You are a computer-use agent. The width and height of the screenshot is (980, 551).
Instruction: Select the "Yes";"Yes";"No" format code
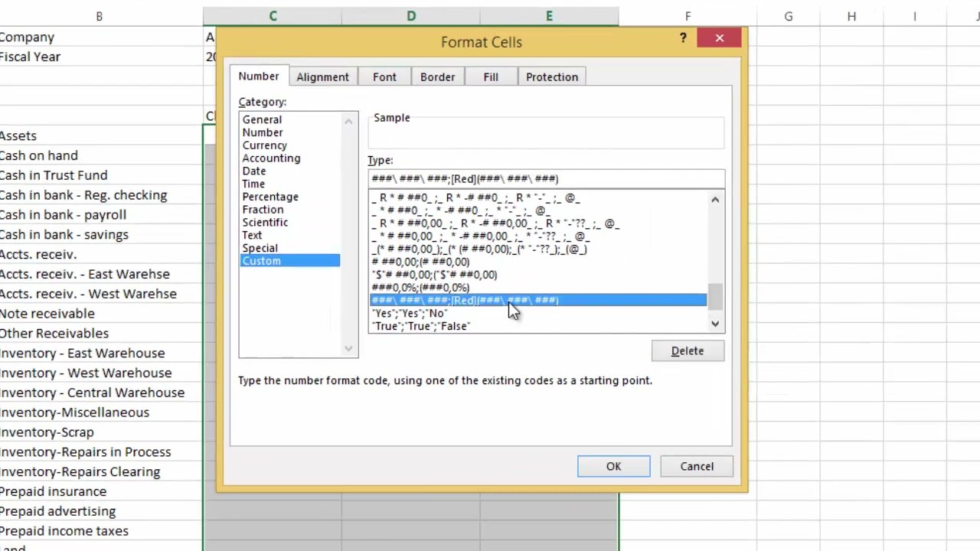coord(538,313)
